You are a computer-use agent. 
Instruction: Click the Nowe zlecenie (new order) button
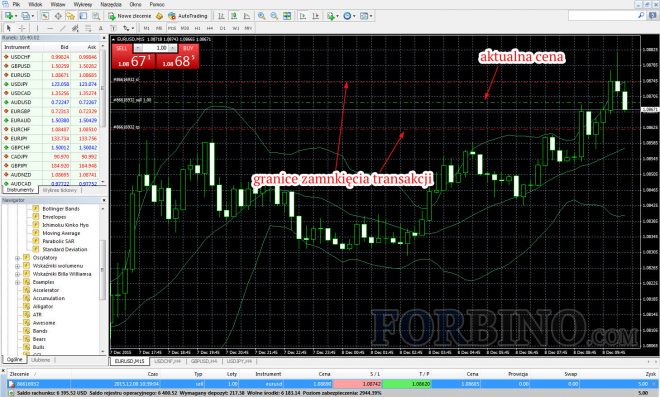[130, 16]
